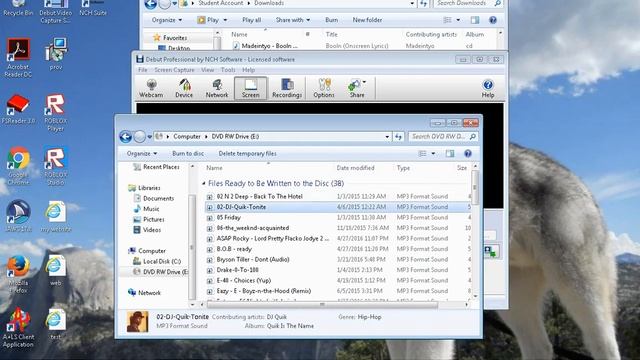The image size is (640, 360).
Task: Open Debut Video Capture desktop shortcut
Action: click(56, 12)
